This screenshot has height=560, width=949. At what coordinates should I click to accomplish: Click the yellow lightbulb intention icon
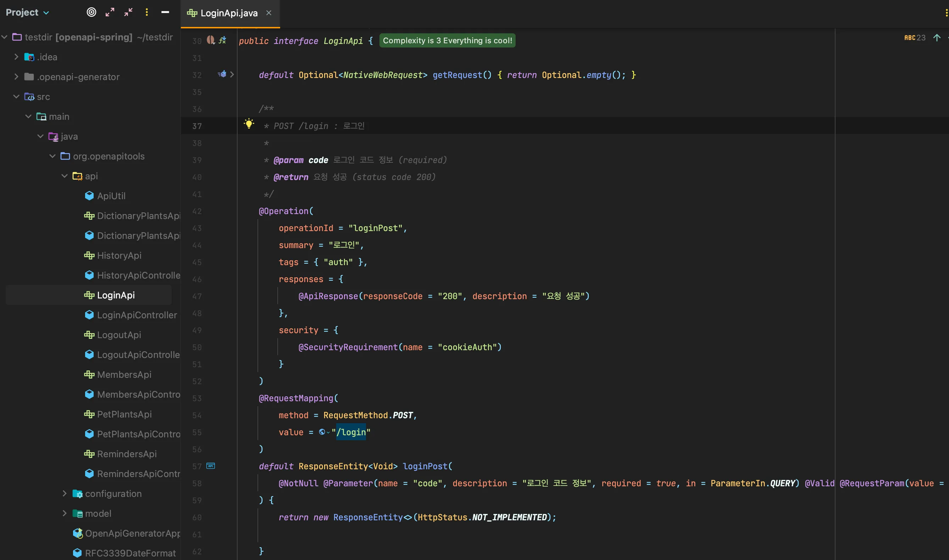[249, 124]
